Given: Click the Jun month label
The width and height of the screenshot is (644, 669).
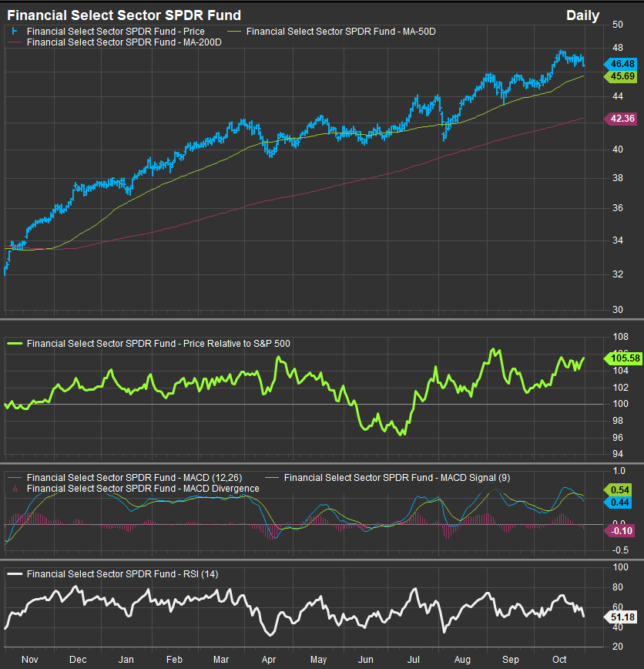Looking at the screenshot, I should pyautogui.click(x=365, y=660).
